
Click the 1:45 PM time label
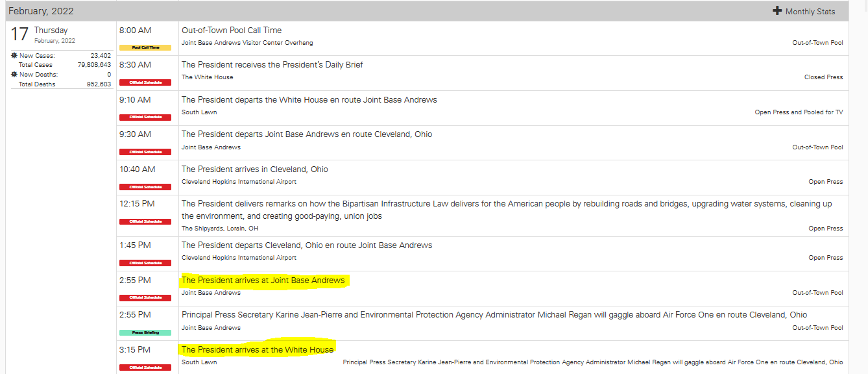pyautogui.click(x=135, y=245)
